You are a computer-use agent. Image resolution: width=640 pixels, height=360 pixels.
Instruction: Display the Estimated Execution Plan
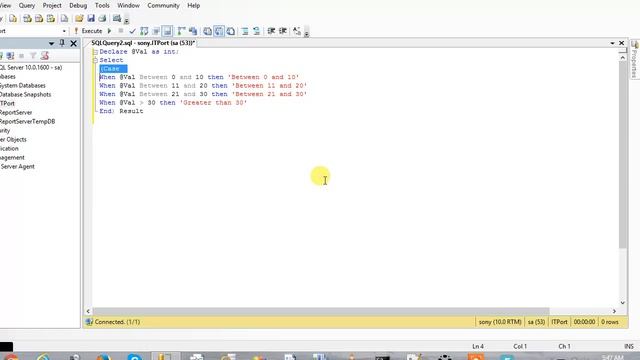click(144, 31)
